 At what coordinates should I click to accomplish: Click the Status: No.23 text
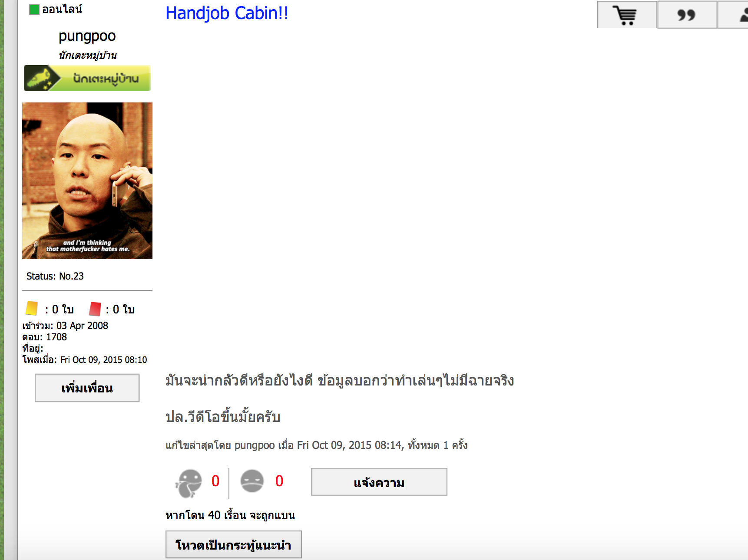pos(55,276)
